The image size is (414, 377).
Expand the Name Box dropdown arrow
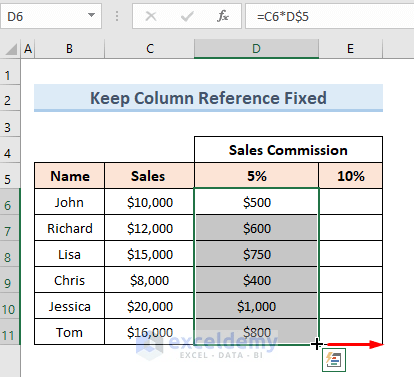coord(91,15)
